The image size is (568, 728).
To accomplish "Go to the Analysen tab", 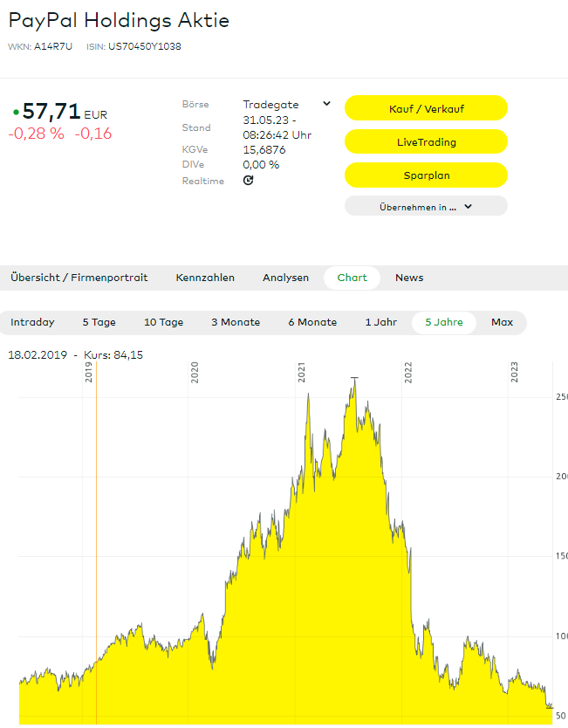I will coord(285,278).
